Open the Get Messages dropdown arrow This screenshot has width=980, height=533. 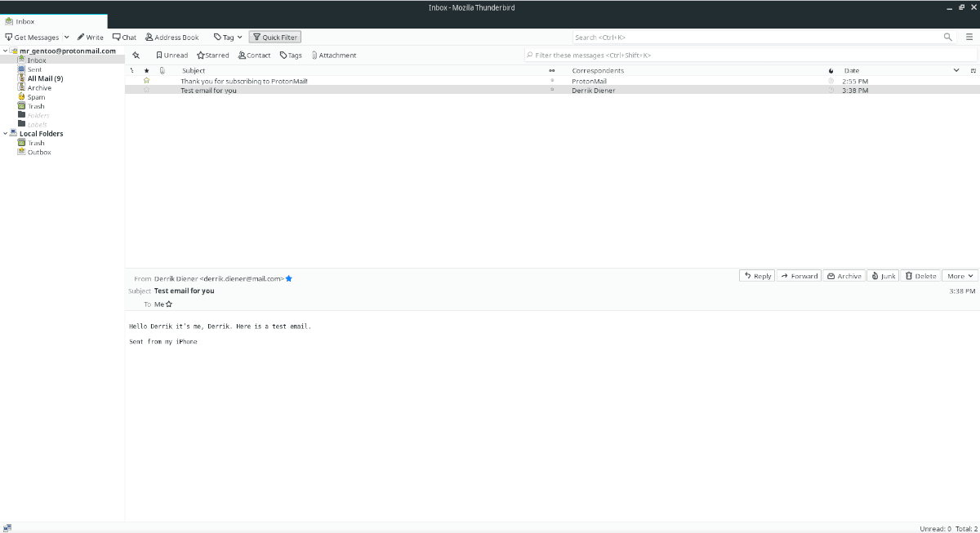(66, 37)
